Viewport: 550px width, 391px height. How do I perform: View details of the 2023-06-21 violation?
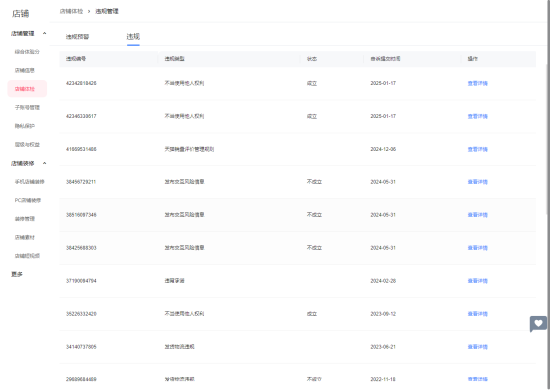click(x=477, y=347)
